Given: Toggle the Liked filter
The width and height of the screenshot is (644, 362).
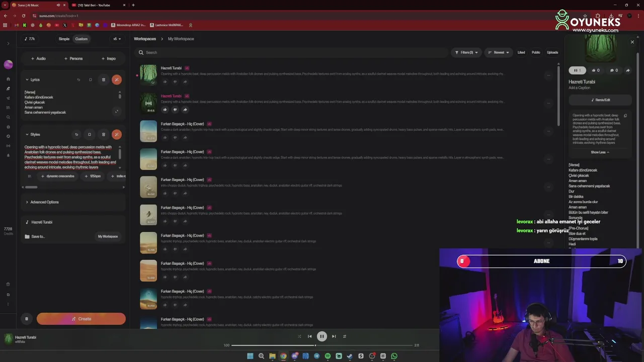Looking at the screenshot, I should click(521, 52).
